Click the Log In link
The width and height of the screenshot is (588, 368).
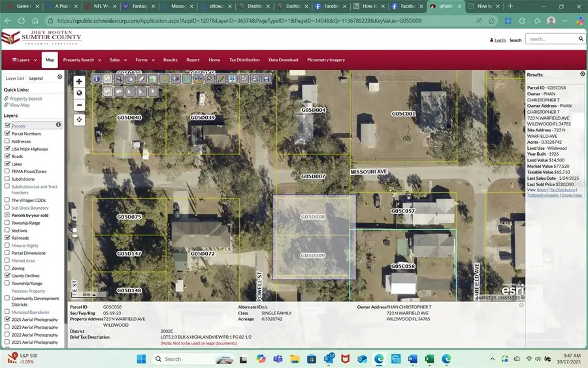[500, 40]
